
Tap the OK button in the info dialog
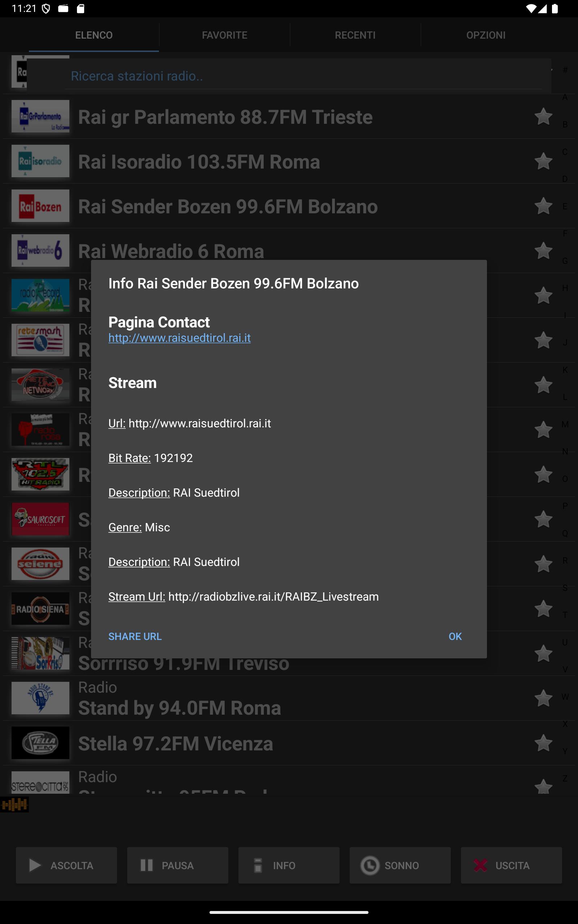(455, 636)
